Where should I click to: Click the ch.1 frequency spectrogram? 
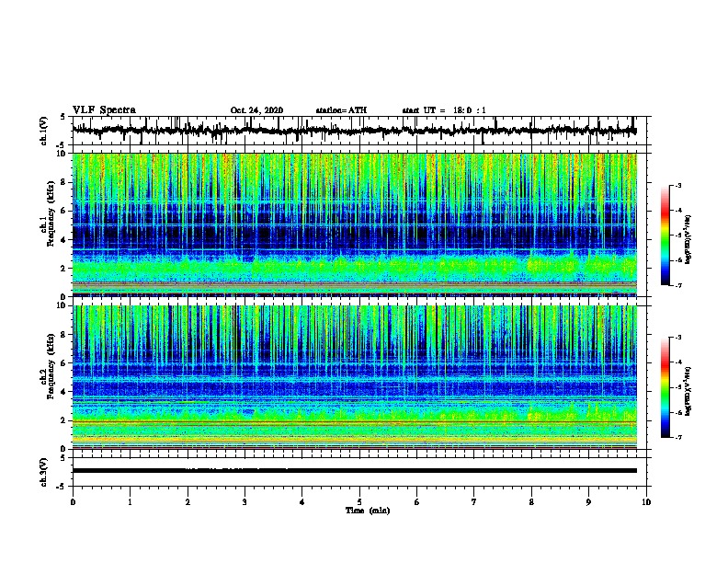tap(355, 224)
